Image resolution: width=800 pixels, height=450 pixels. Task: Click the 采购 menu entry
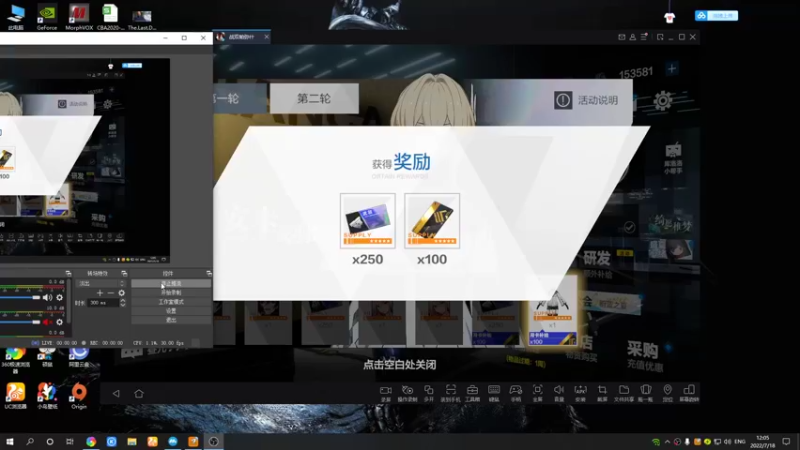coord(642,350)
